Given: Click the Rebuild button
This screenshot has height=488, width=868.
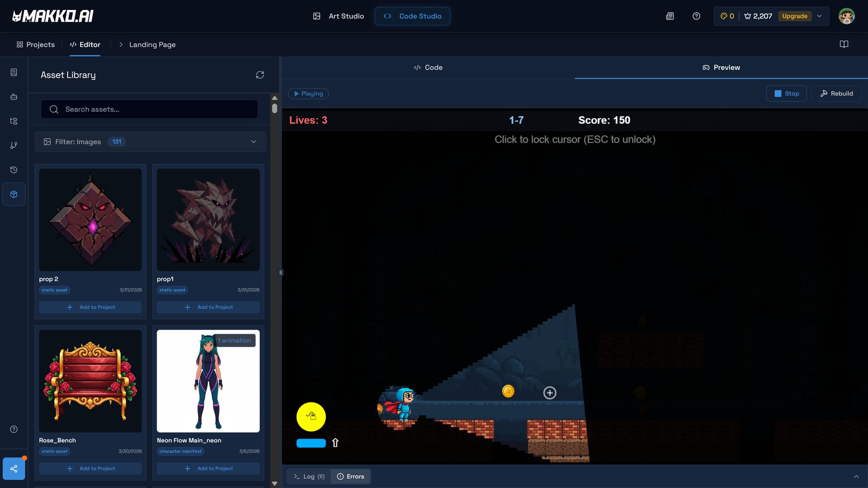Looking at the screenshot, I should pyautogui.click(x=836, y=94).
